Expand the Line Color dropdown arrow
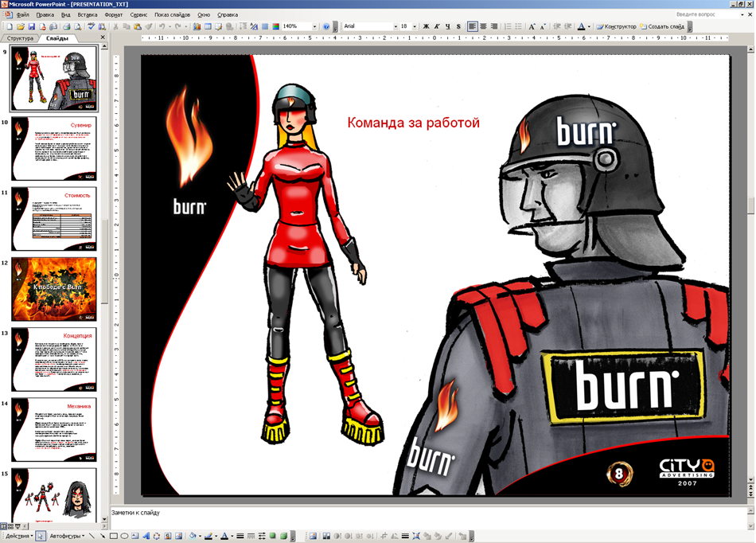The height and width of the screenshot is (543, 756). click(216, 536)
